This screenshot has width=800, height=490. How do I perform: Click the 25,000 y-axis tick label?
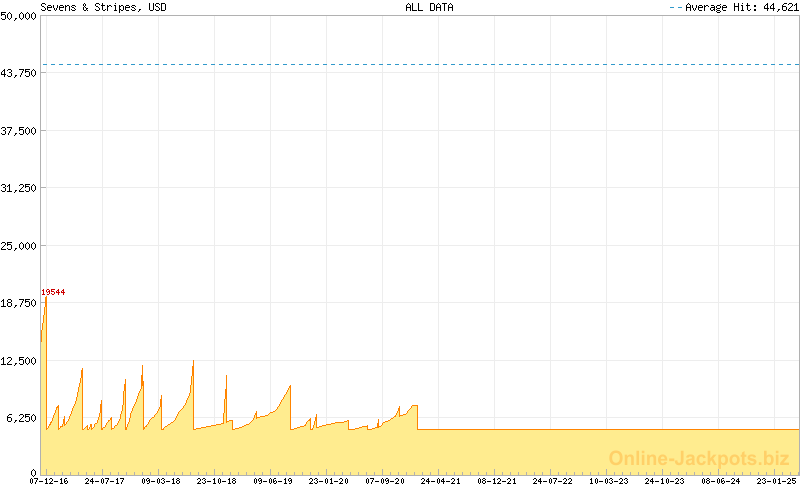click(x=18, y=246)
